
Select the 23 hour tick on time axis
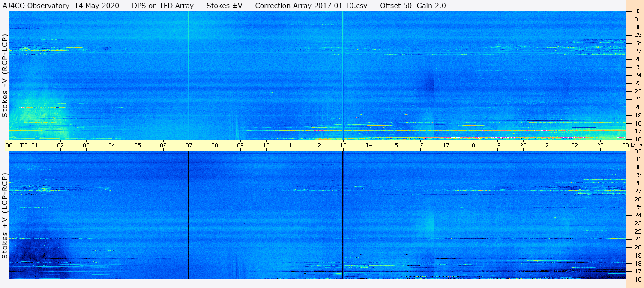[600, 146]
